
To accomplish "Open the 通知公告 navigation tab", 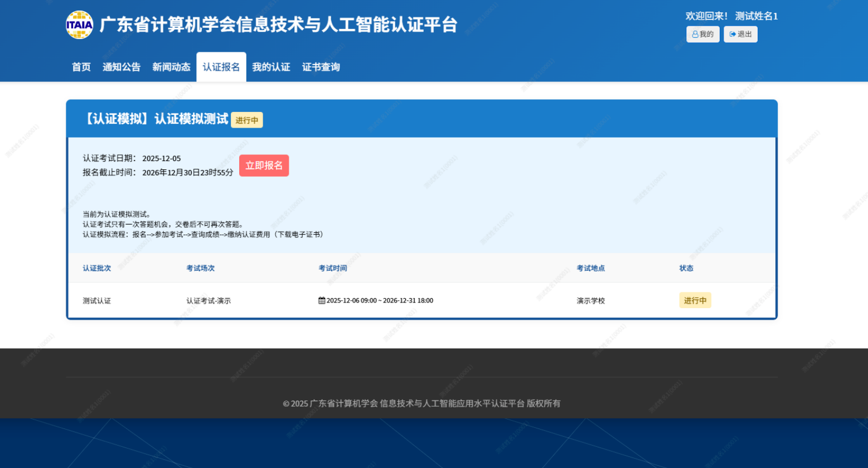I will 122,67.
